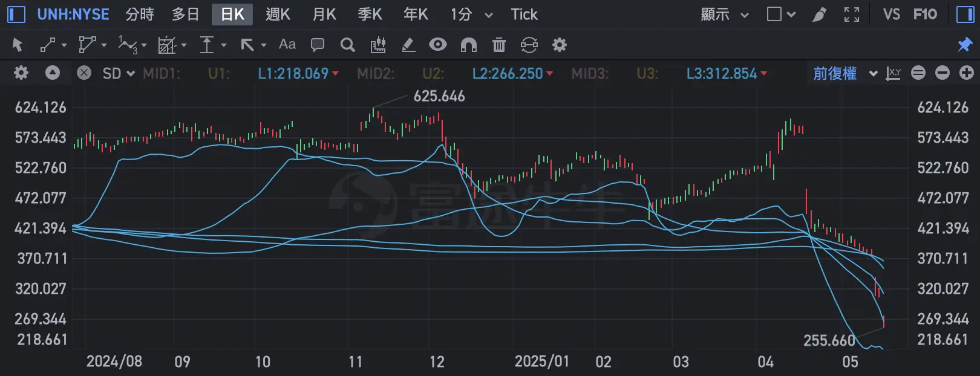
Task: Select the line segment drawing tool
Action: [x=47, y=45]
